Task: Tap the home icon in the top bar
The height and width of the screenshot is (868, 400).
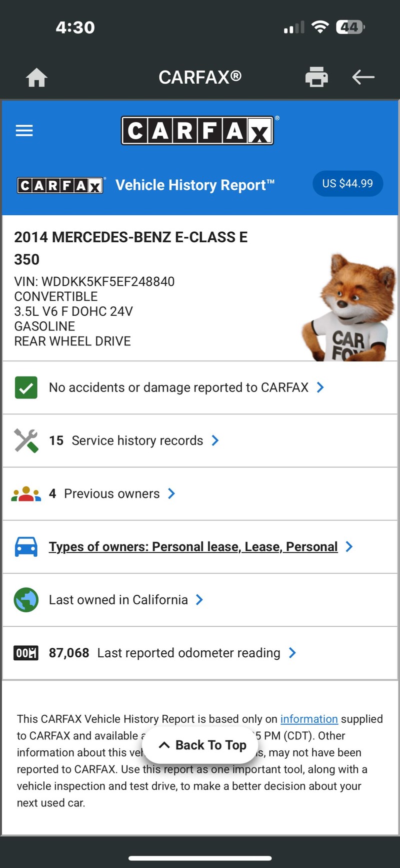Action: (x=36, y=78)
